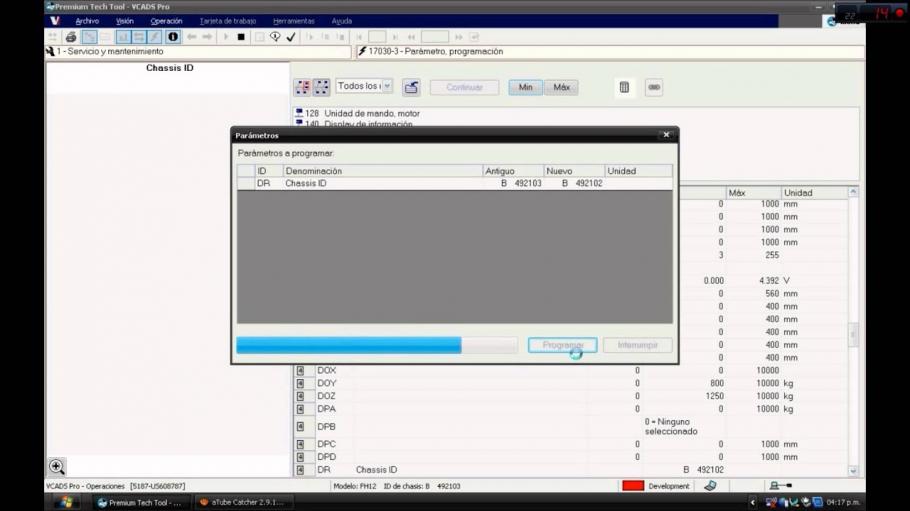
Task: Click the DPC row parameter icon
Action: (301, 444)
